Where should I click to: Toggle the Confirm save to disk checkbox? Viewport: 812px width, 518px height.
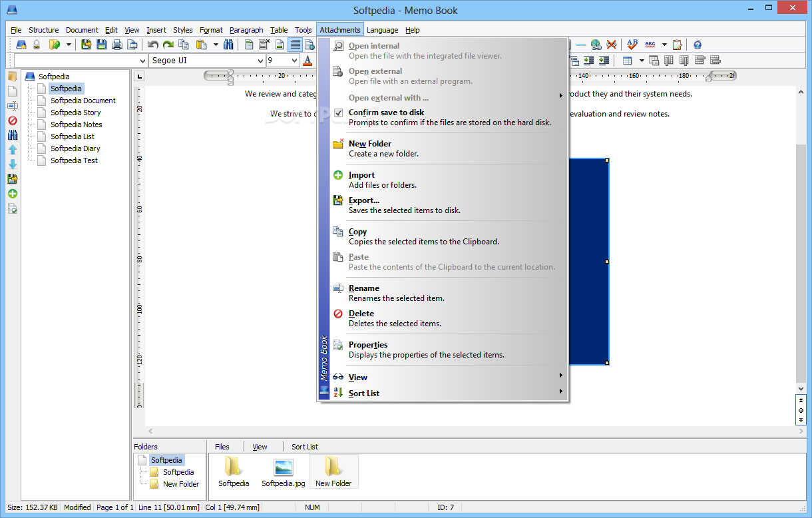tap(338, 113)
